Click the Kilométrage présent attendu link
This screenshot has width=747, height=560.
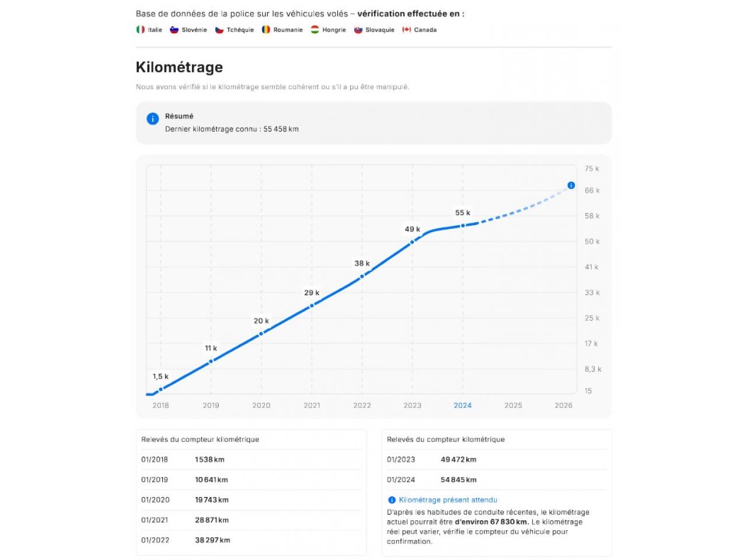(448, 500)
